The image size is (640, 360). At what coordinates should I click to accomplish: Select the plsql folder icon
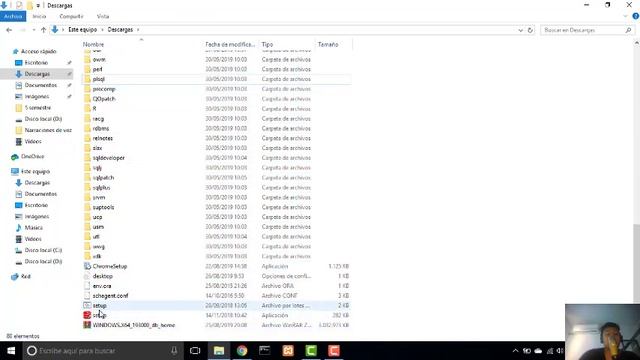87,79
